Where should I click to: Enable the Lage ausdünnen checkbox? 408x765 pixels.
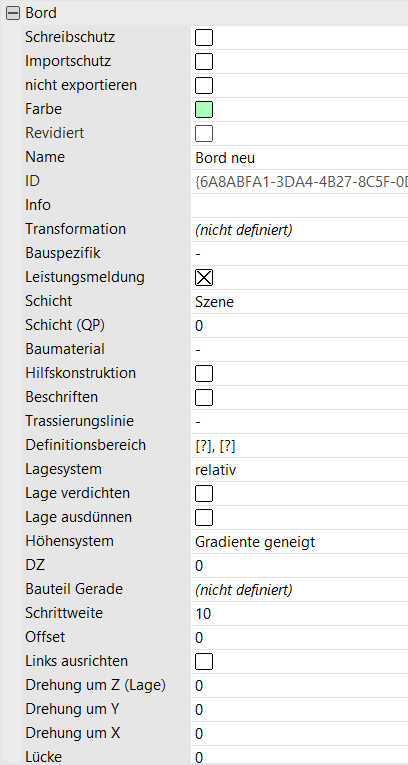coord(204,518)
